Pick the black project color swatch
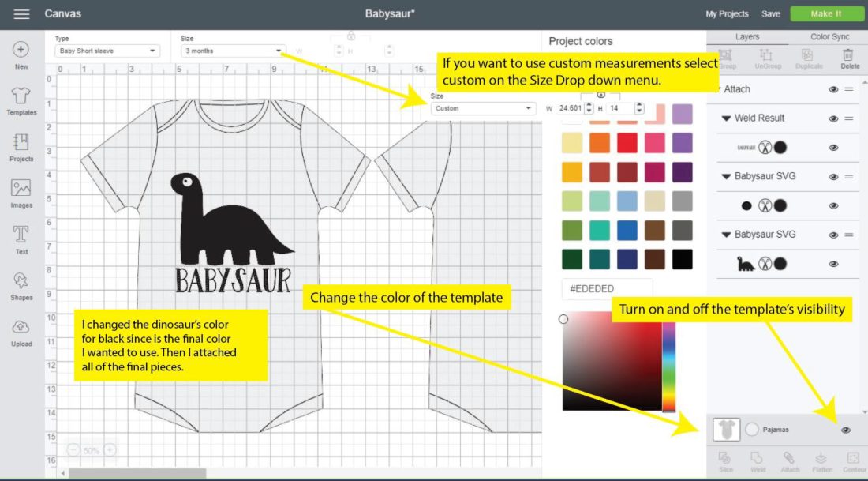 683,259
